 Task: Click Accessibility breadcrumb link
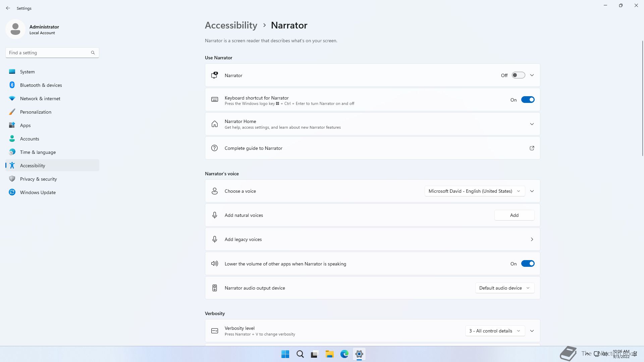[231, 25]
